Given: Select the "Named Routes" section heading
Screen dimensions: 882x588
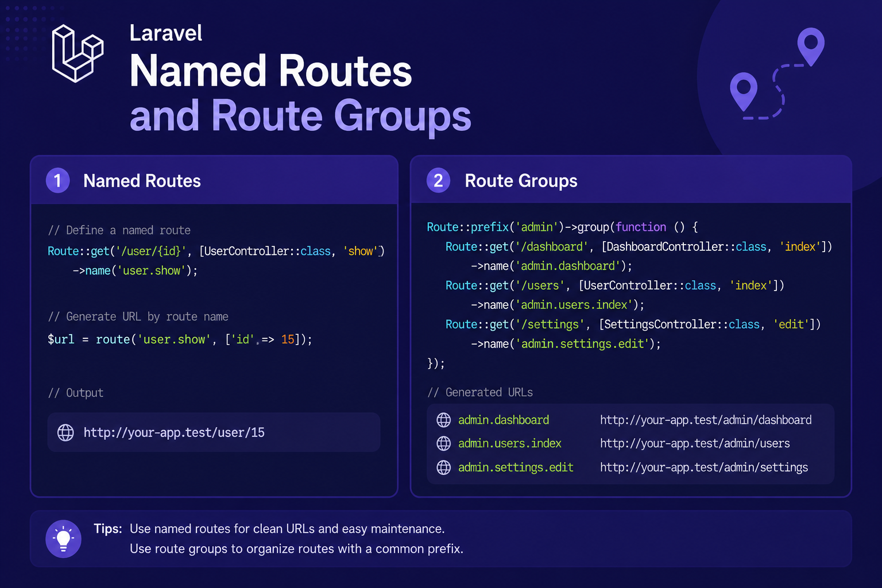Looking at the screenshot, I should pyautogui.click(x=142, y=181).
